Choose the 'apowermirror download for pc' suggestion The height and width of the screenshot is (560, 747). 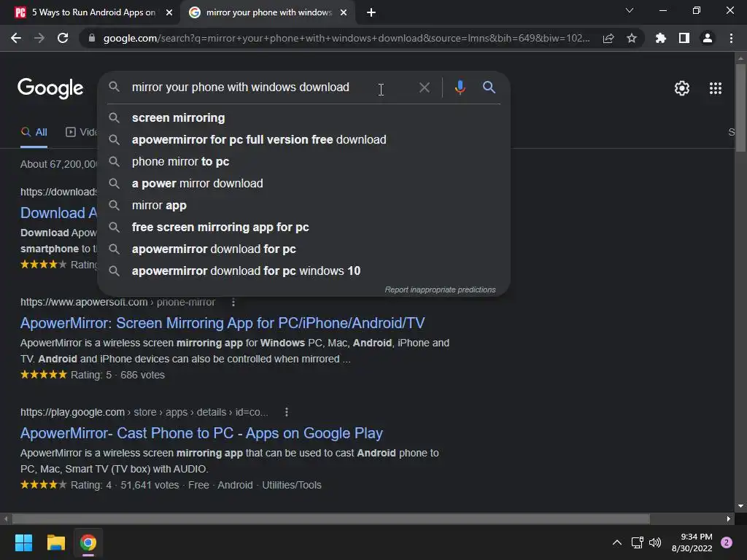click(x=304, y=249)
